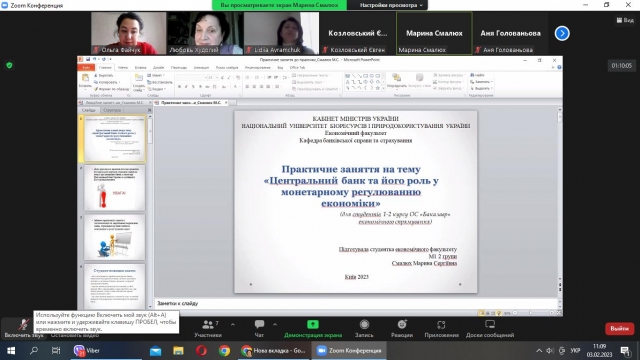Click the УКР language indicator in tray
Viewport: 640px width, 360px height.
coord(575,351)
